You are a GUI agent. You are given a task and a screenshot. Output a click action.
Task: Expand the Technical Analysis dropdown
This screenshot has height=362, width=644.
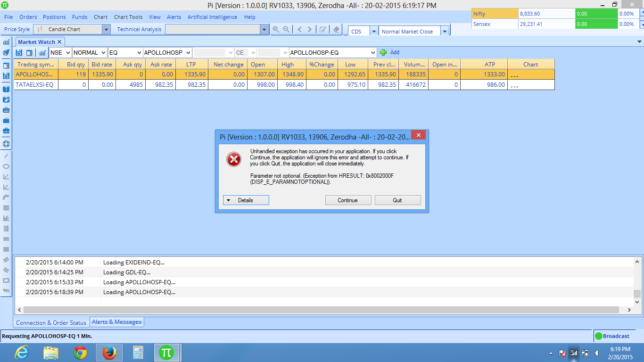click(264, 29)
